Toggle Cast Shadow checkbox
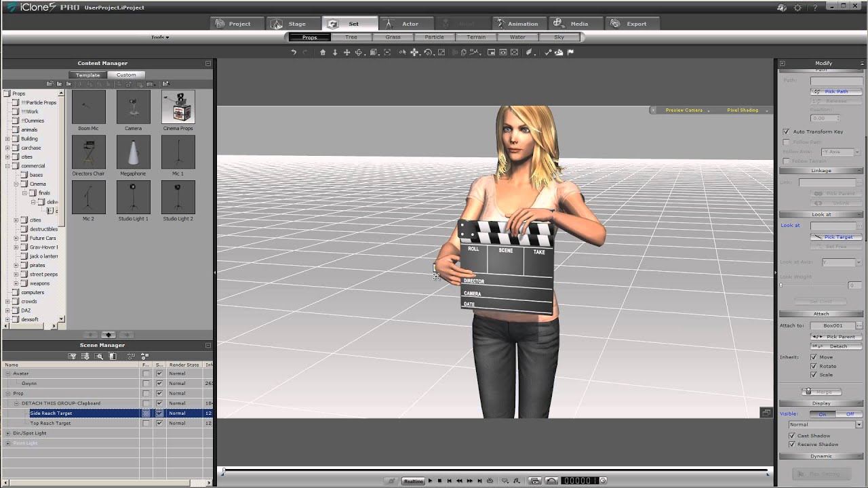Viewport: 868px width, 488px height. [x=792, y=436]
